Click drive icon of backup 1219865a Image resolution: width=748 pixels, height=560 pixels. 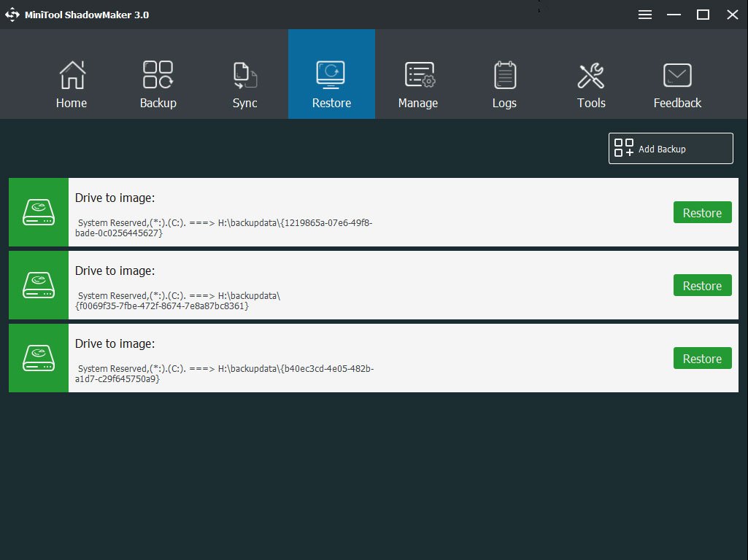point(39,212)
